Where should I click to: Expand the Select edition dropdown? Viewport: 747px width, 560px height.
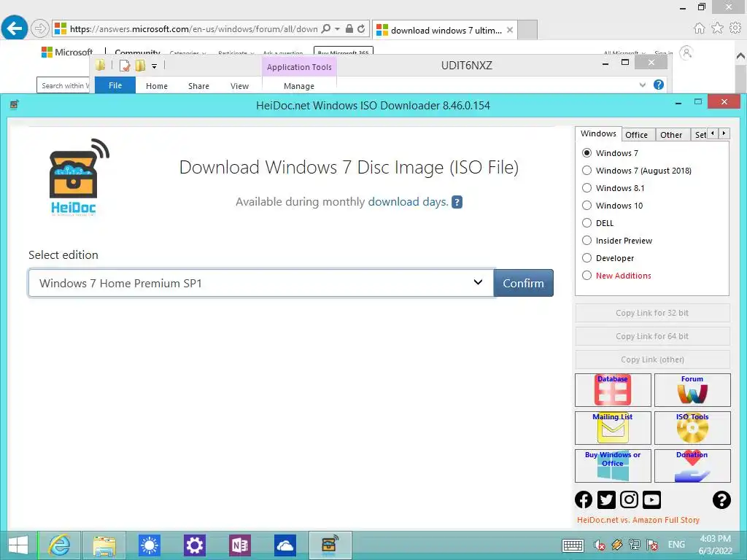coord(478,282)
